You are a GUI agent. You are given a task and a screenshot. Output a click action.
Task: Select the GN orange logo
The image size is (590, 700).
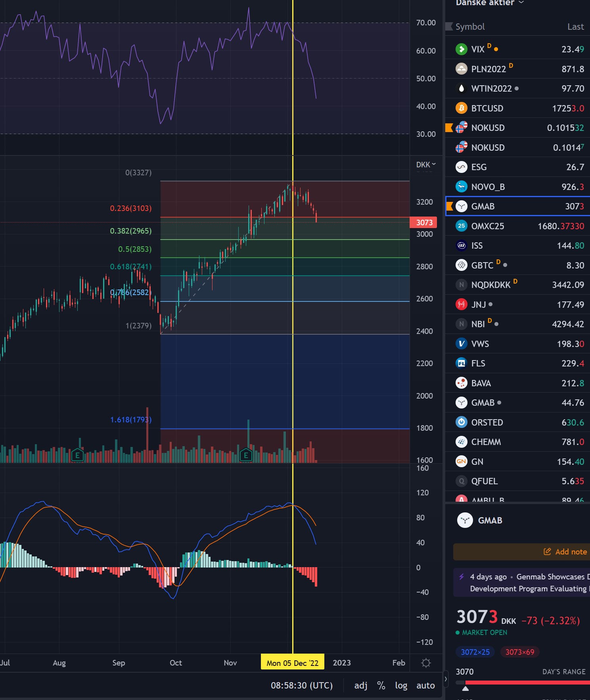461,462
